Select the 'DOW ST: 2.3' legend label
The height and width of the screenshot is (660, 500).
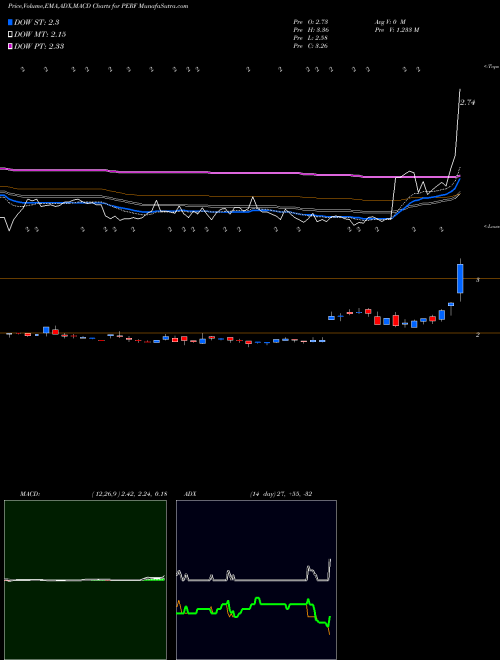(x=37, y=22)
